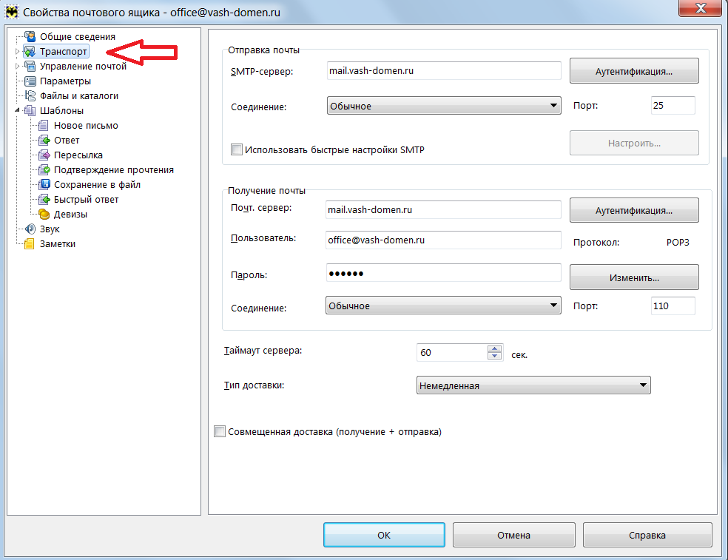This screenshot has width=728, height=560.
Task: Toggle Совмещенная доставка checkbox
Action: (220, 431)
